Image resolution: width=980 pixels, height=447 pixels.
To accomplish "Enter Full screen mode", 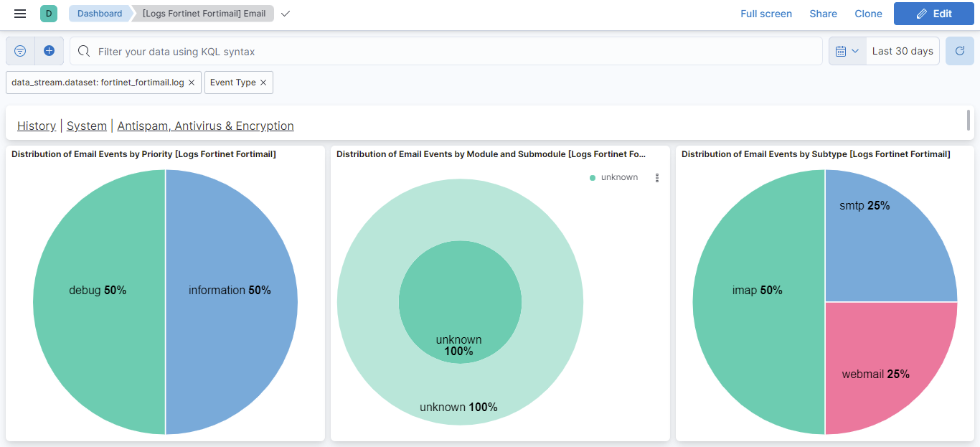I will pos(766,13).
